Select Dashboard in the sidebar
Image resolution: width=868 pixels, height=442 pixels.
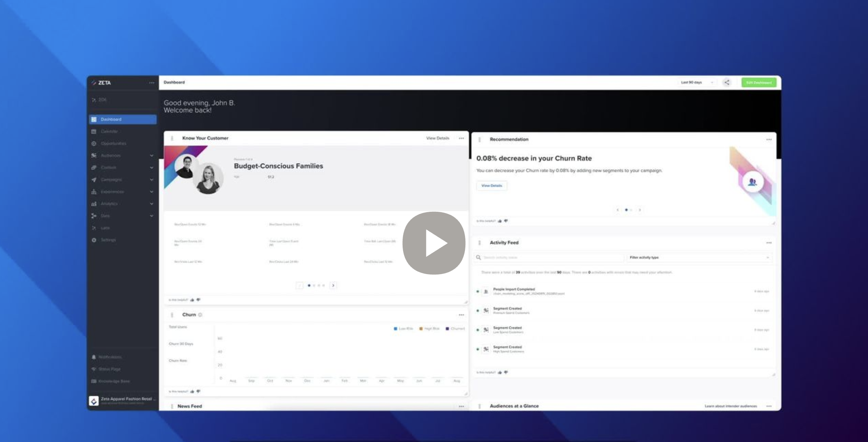pos(123,119)
